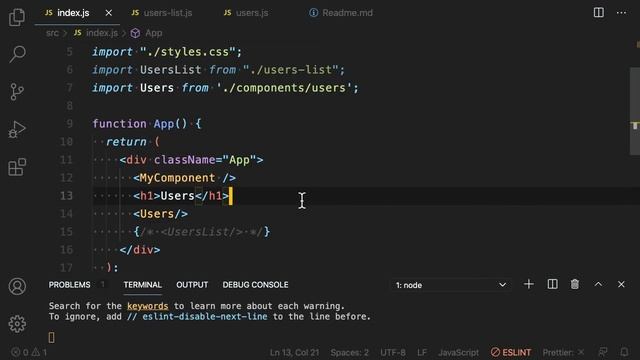Open the Run and Debug view
The height and width of the screenshot is (360, 640).
[17, 129]
